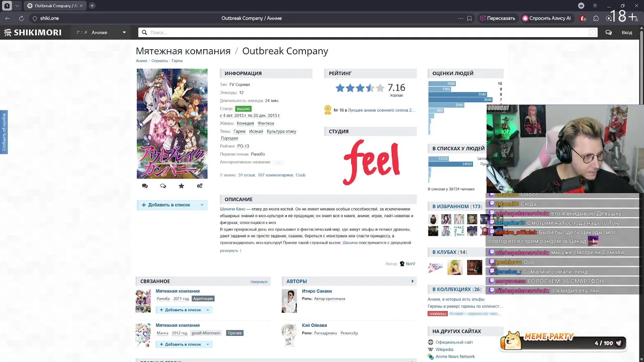Click the Пересказать button

click(498, 18)
